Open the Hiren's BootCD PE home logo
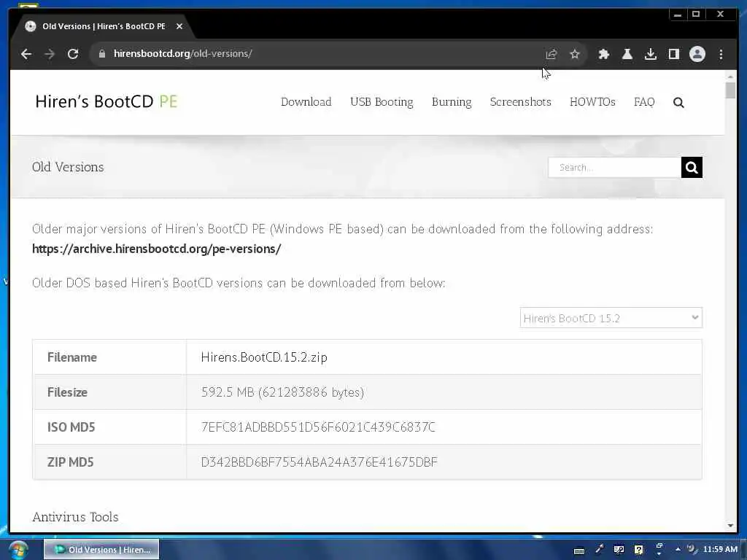Viewport: 747px width, 560px height. coord(107,101)
